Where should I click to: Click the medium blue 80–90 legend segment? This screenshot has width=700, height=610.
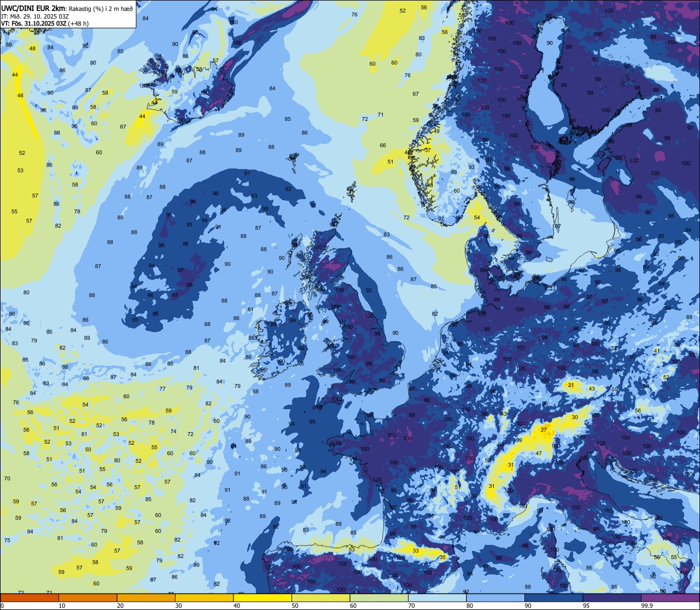495,597
